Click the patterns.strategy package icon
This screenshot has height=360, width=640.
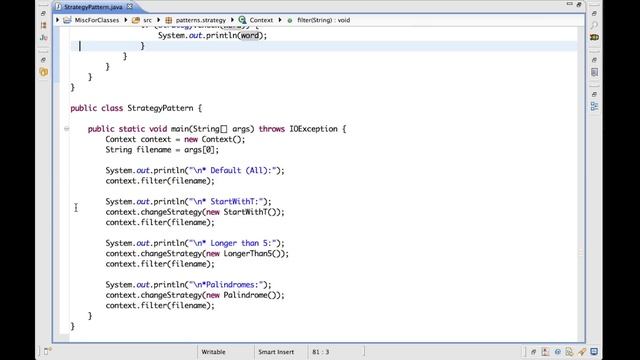[x=169, y=20]
